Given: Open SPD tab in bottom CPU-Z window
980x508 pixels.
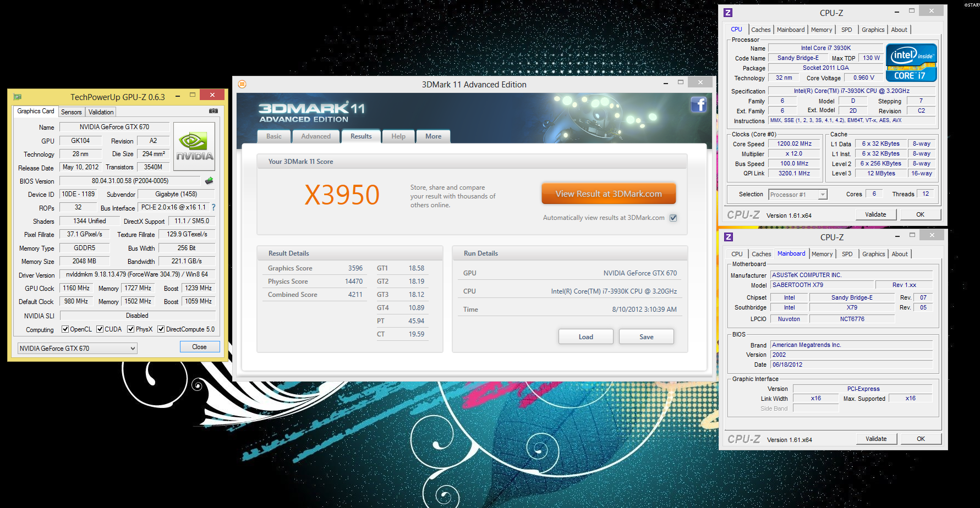Looking at the screenshot, I should tap(847, 254).
